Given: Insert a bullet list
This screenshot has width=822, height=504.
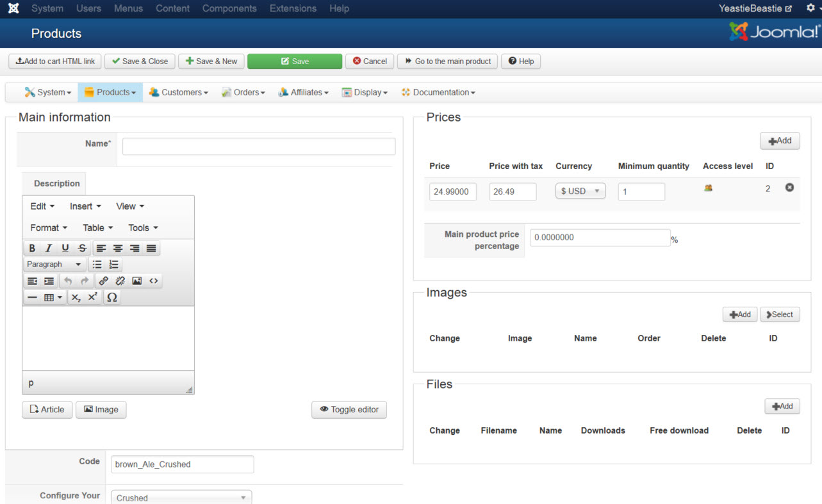Looking at the screenshot, I should (x=97, y=264).
